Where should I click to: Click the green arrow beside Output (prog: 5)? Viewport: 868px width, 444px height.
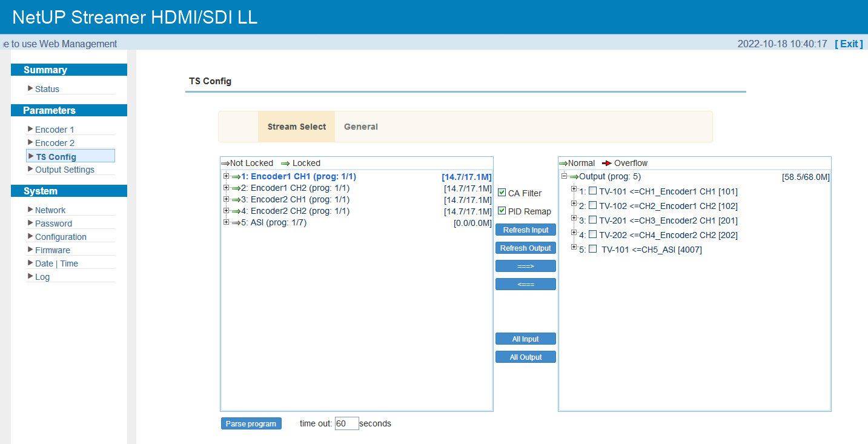(574, 177)
